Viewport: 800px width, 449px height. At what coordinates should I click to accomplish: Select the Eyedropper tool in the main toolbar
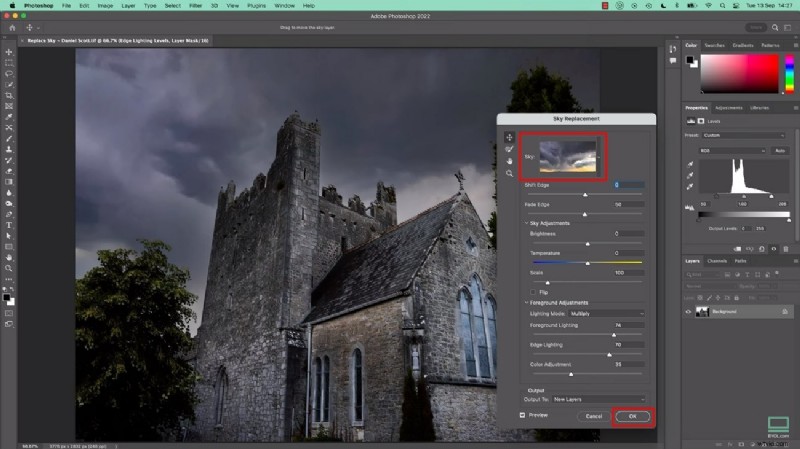tap(9, 117)
